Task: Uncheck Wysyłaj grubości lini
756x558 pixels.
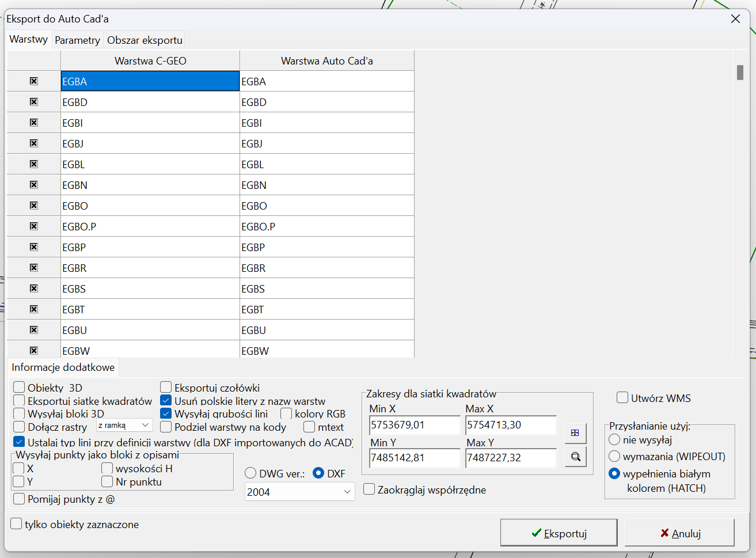Action: (166, 413)
